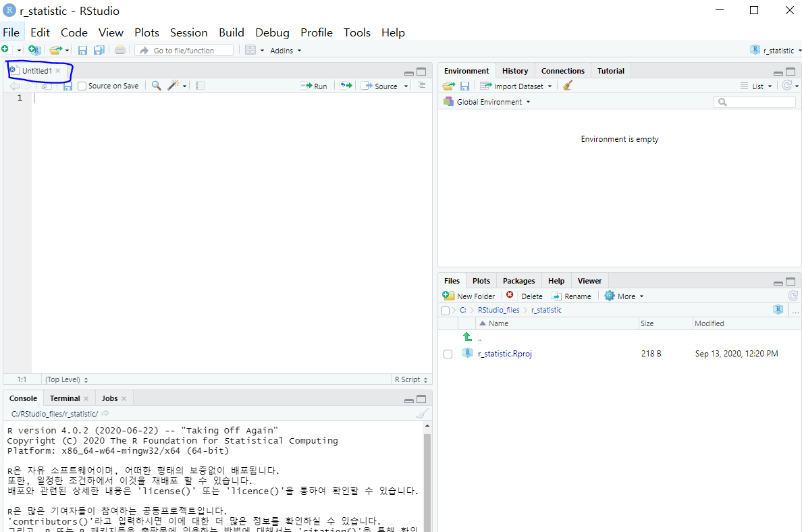Expand the Source button dropdown arrow
Image resolution: width=802 pixels, height=532 pixels.
click(406, 86)
